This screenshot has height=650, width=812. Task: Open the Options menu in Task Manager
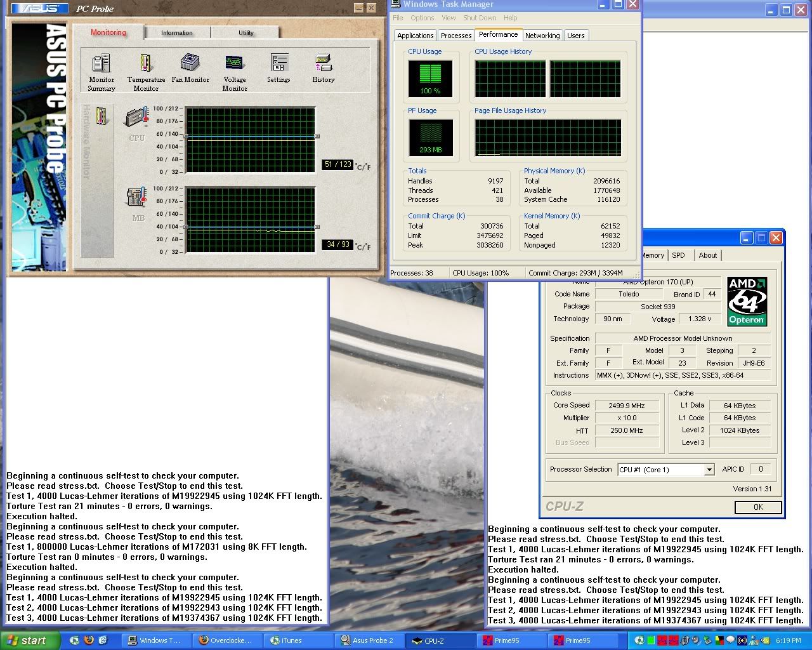[x=422, y=18]
